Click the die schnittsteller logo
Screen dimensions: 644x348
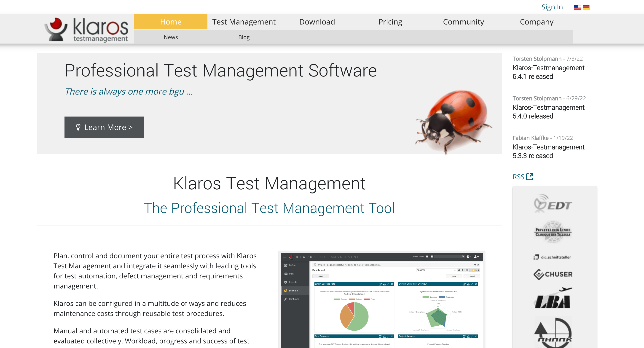(x=552, y=257)
